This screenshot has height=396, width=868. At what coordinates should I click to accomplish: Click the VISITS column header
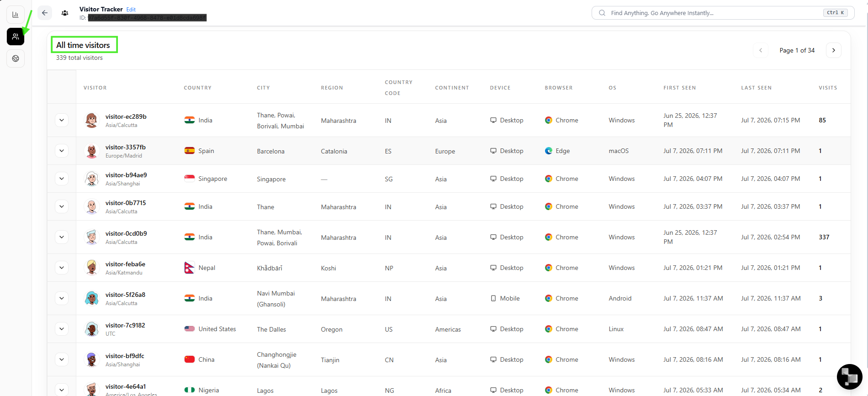(828, 88)
